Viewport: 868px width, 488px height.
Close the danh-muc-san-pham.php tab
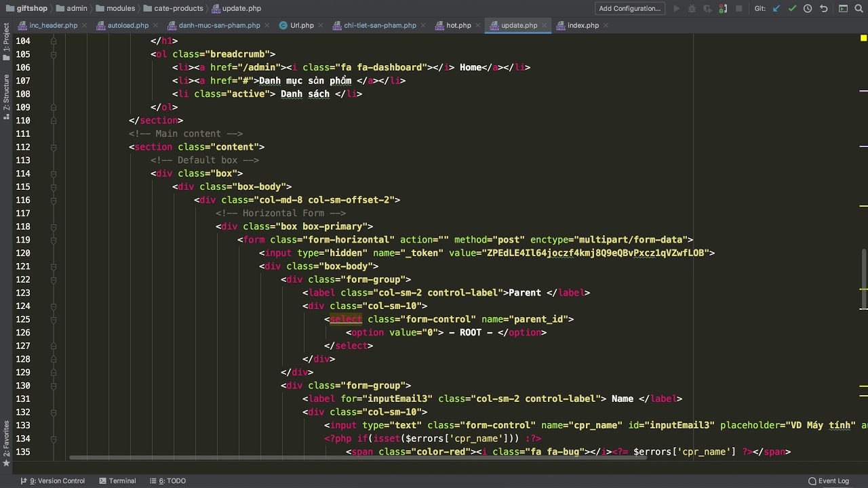pyautogui.click(x=267, y=26)
